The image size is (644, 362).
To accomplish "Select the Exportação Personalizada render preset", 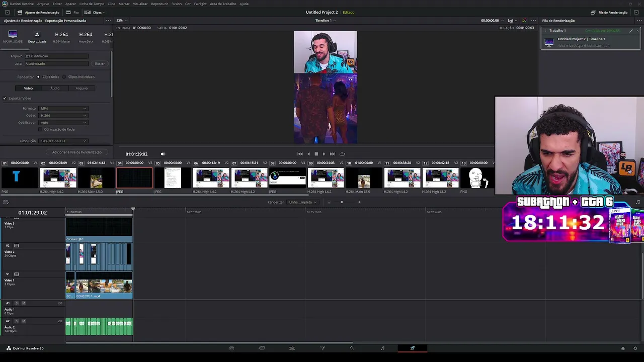I will (x=37, y=37).
